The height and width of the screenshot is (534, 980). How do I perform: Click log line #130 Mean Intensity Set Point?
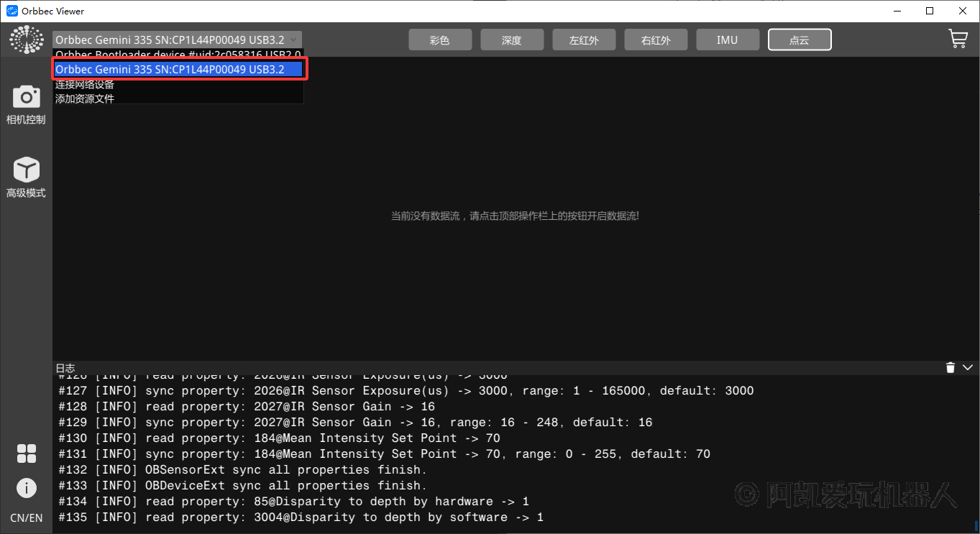279,438
